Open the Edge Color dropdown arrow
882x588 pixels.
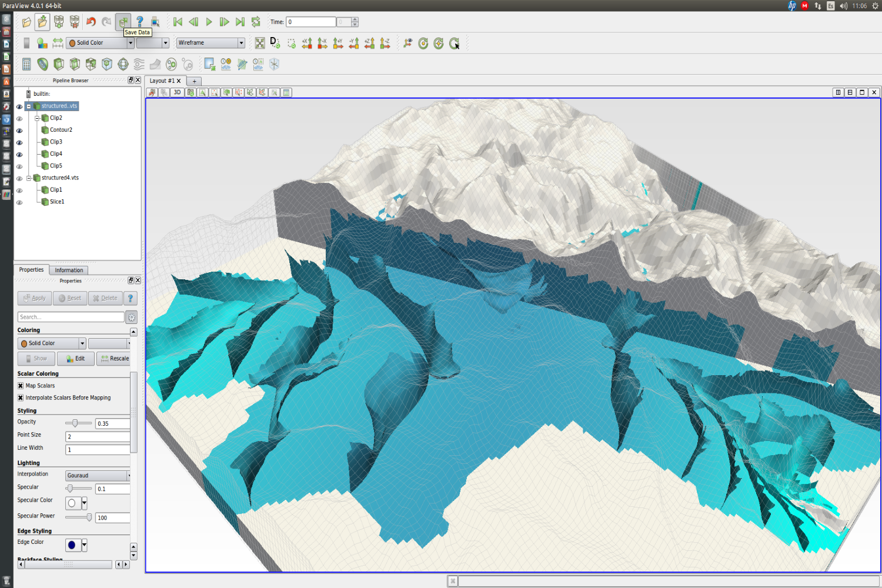point(84,545)
